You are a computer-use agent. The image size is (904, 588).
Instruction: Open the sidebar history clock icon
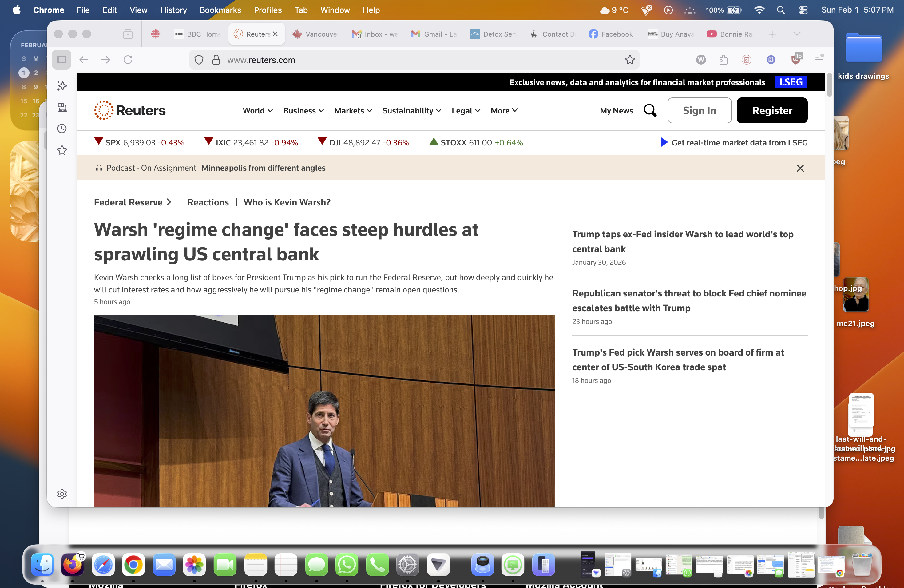[62, 129]
